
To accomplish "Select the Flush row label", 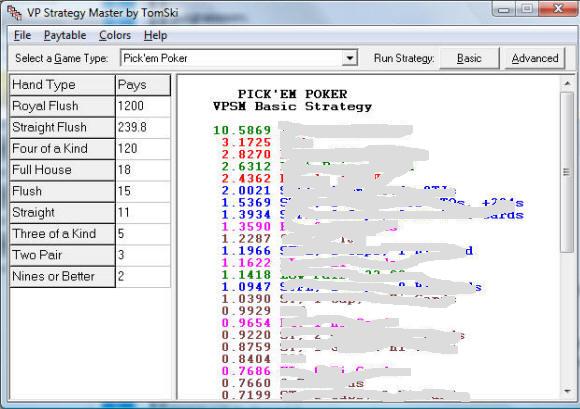I will click(62, 191).
